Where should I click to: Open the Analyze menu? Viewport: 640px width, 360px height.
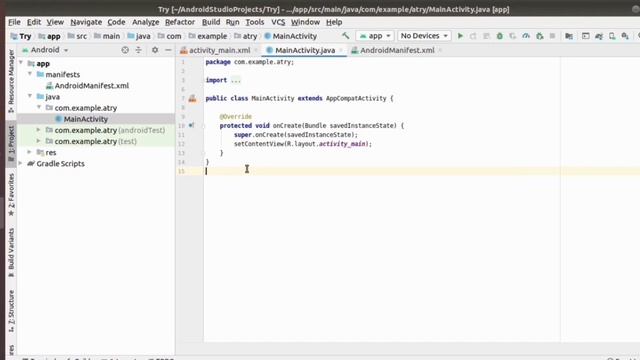(145, 22)
